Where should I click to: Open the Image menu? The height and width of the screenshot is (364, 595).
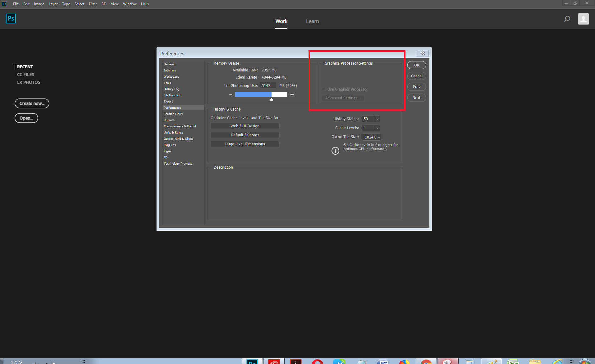[x=39, y=4]
